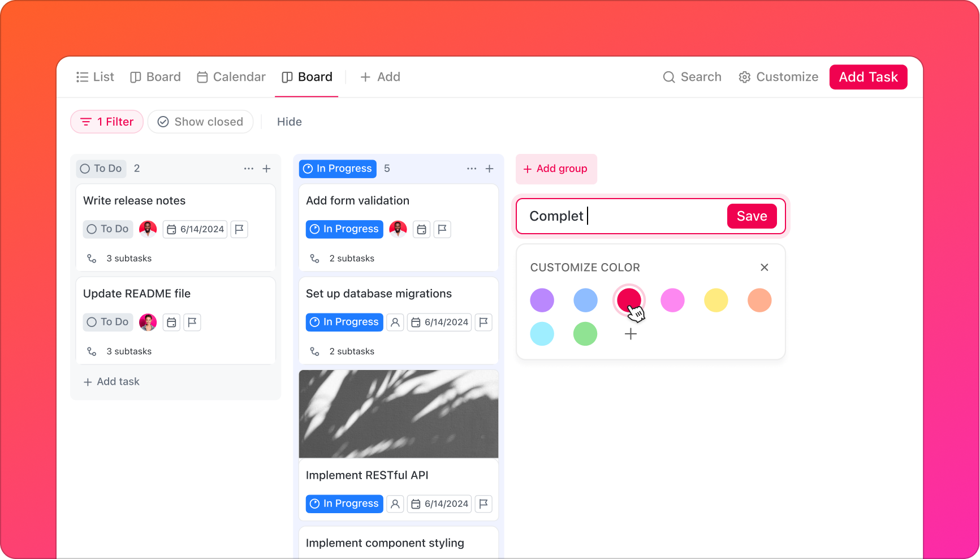Open the Calendar view tab
Viewport: 980px width, 559px height.
(231, 77)
